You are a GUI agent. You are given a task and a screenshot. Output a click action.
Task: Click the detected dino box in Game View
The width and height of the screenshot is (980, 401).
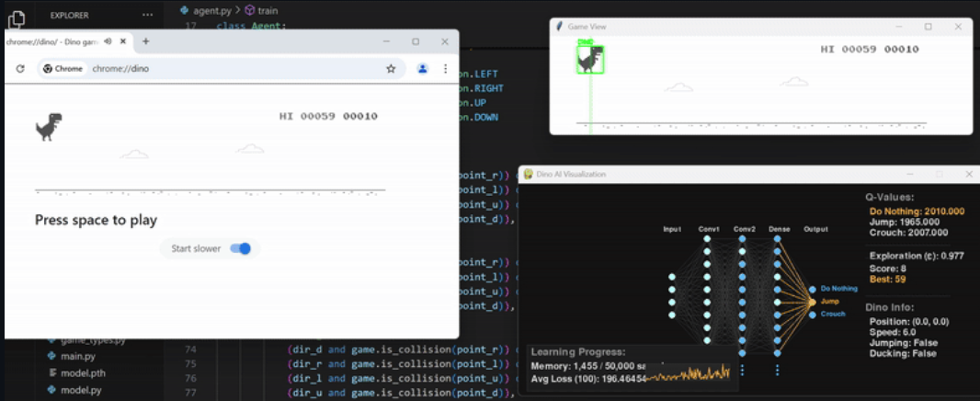click(x=589, y=60)
